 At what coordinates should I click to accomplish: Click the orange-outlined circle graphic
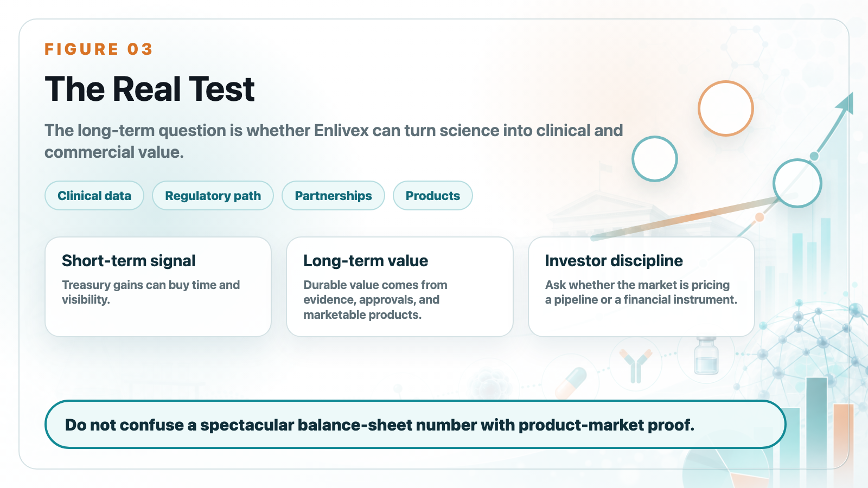(725, 108)
